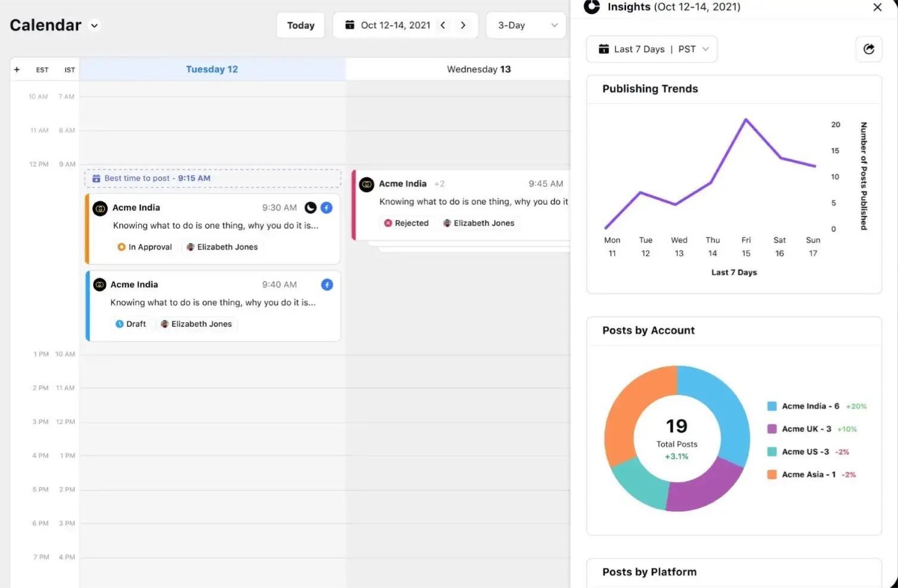The image size is (898, 588).
Task: Select the EST timezone label
Action: click(42, 69)
